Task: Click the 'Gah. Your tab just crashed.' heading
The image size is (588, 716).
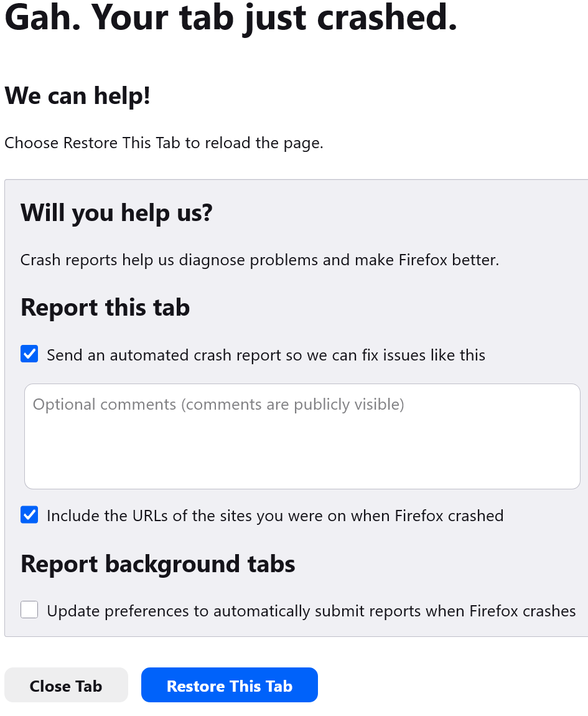Action: (231, 19)
